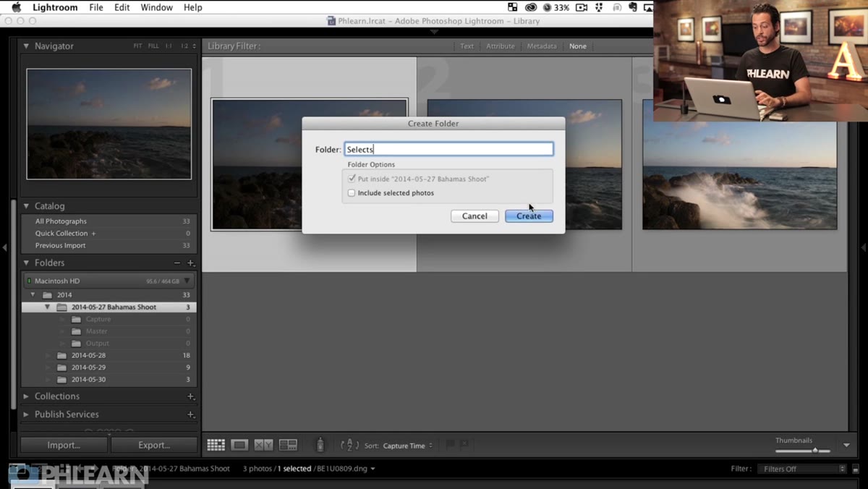
Task: Toggle Include selected photos checkbox
Action: 352,193
